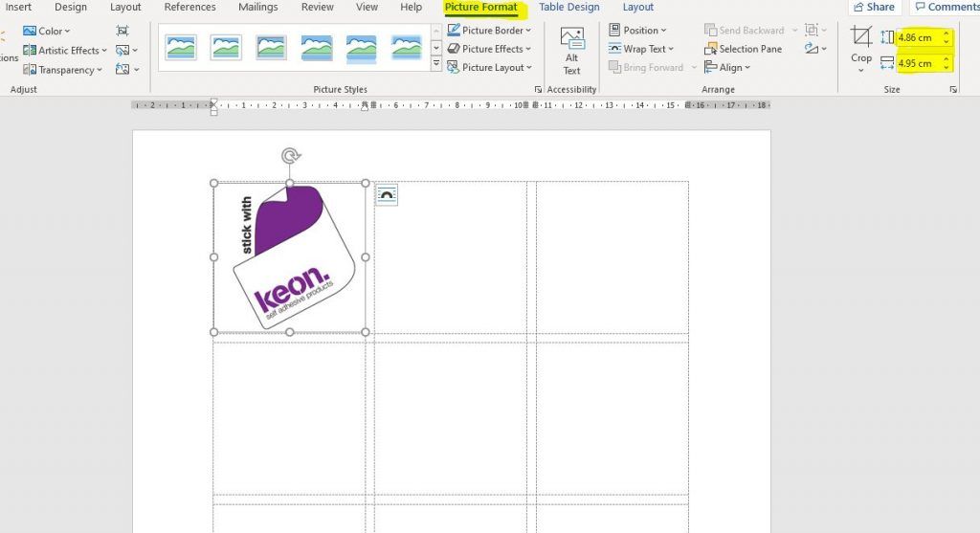Click the shape width field 4.95 cm
The image size is (980, 533).
919,63
